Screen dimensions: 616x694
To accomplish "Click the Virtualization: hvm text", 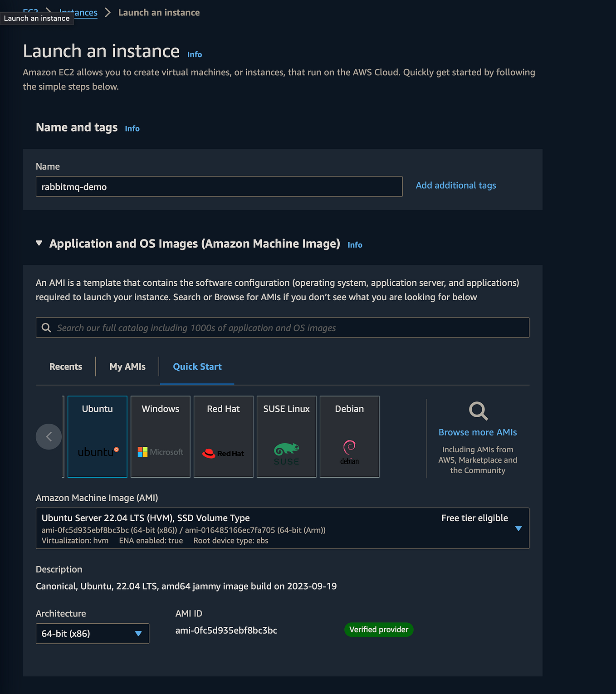I will click(x=75, y=541).
